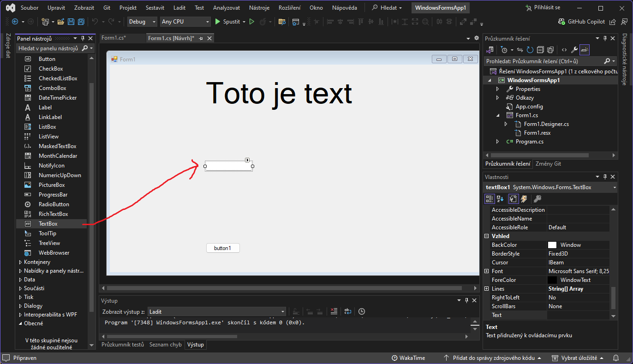Image resolution: width=633 pixels, height=364 pixels.
Task: Select the CheckBox control in the toolbox
Action: coord(51,69)
